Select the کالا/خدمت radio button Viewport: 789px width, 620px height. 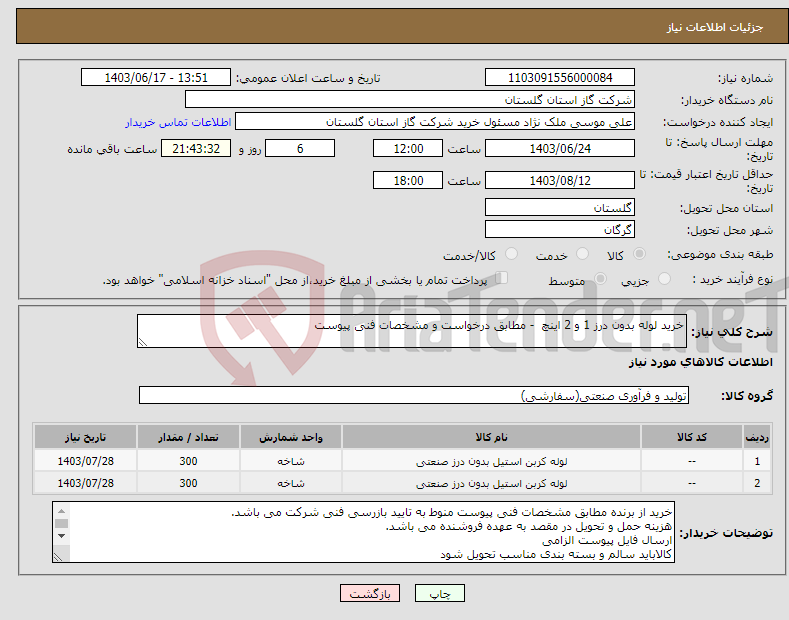[x=511, y=254]
